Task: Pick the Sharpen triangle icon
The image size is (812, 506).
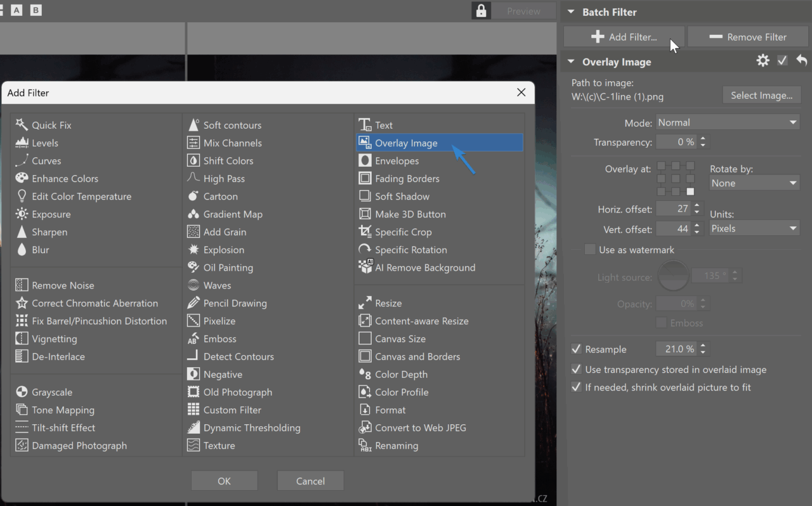Action: pos(22,231)
